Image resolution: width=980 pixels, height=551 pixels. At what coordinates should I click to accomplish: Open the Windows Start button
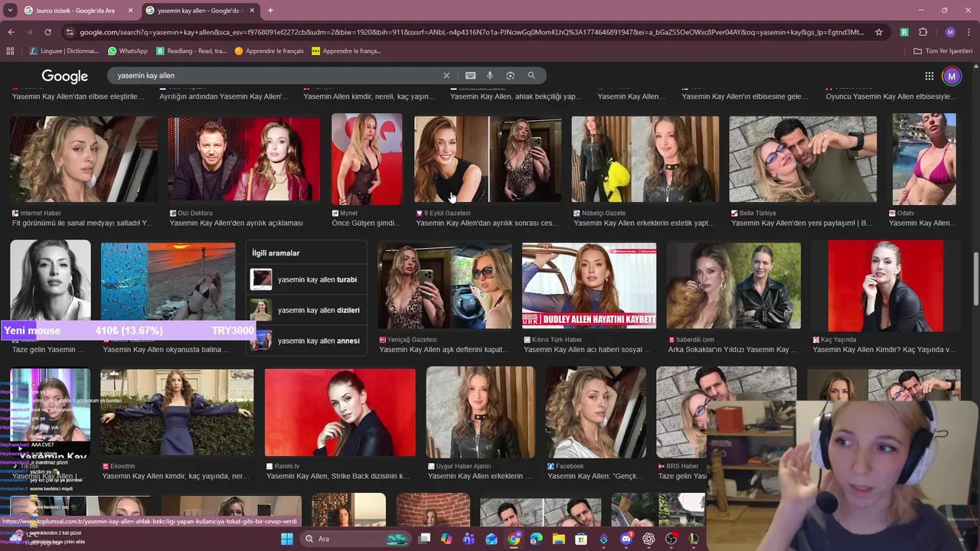(287, 539)
